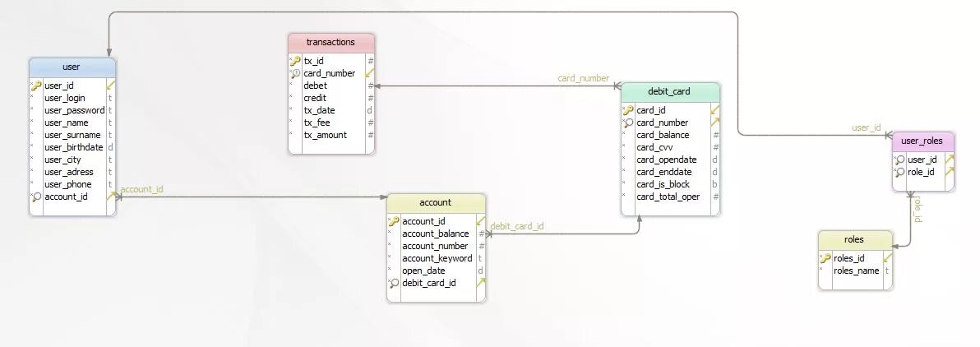The height and width of the screenshot is (347, 980).
Task: Select the account_number column
Action: coord(437,247)
